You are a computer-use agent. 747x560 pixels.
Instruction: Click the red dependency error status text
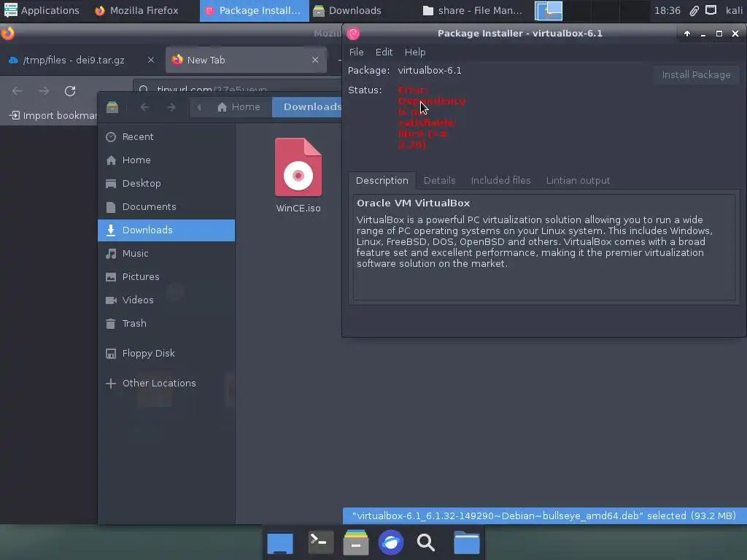pyautogui.click(x=431, y=117)
